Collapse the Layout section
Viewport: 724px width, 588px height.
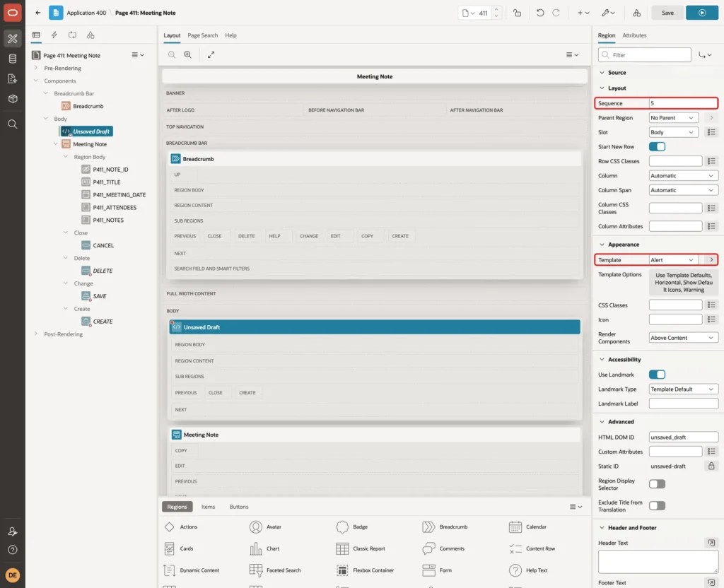pyautogui.click(x=602, y=88)
